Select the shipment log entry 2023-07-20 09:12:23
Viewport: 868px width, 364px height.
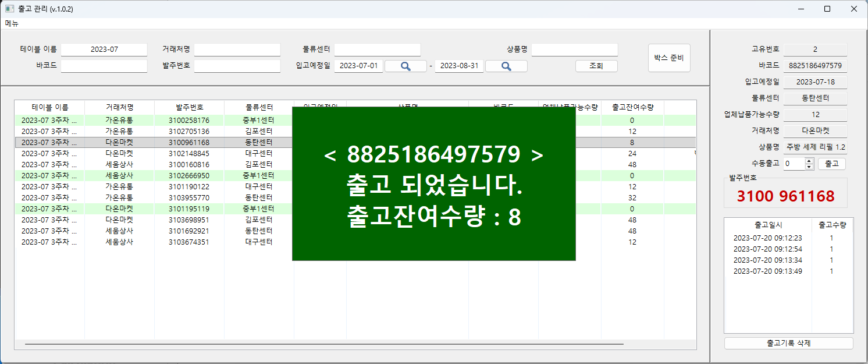pos(789,238)
